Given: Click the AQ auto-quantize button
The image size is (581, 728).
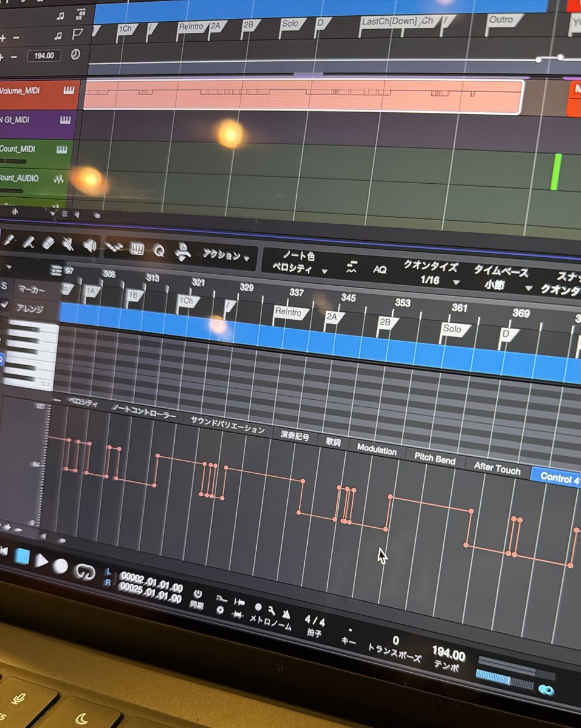Looking at the screenshot, I should 379,269.
